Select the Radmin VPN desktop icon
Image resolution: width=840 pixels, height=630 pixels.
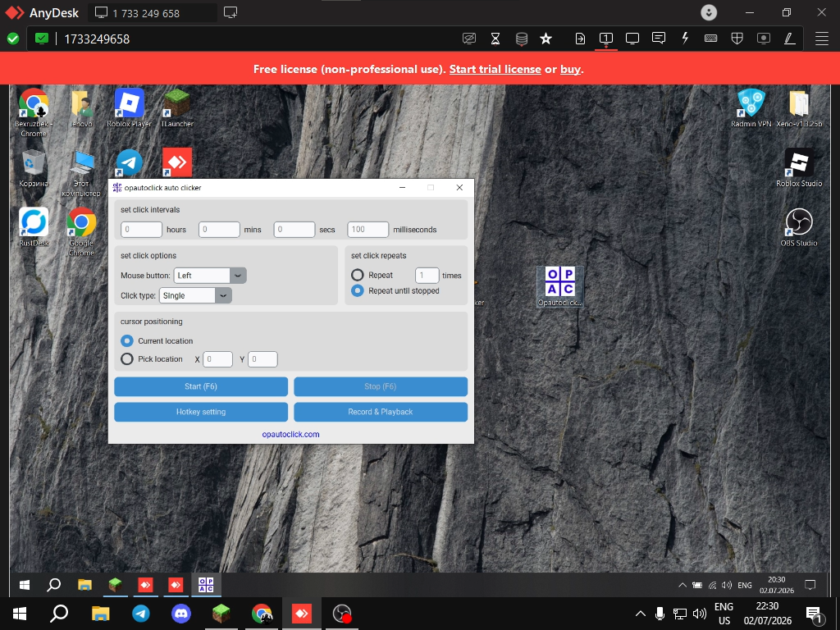pos(751,108)
